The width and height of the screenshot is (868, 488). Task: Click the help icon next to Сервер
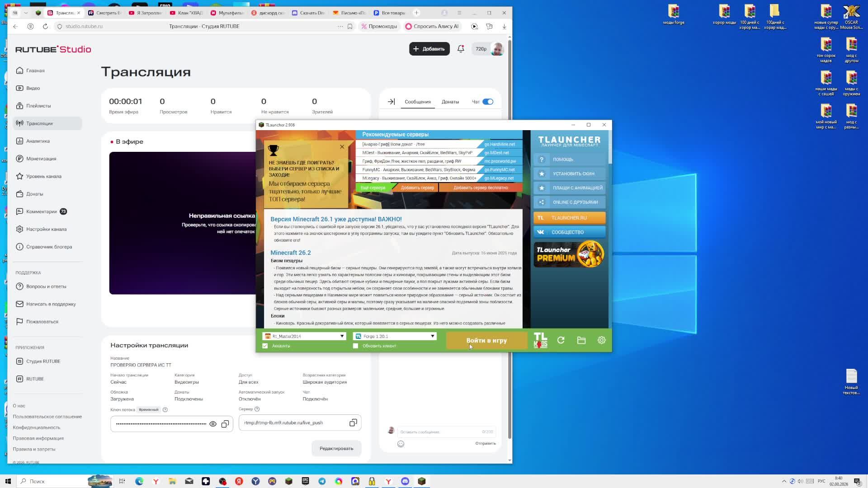click(257, 409)
